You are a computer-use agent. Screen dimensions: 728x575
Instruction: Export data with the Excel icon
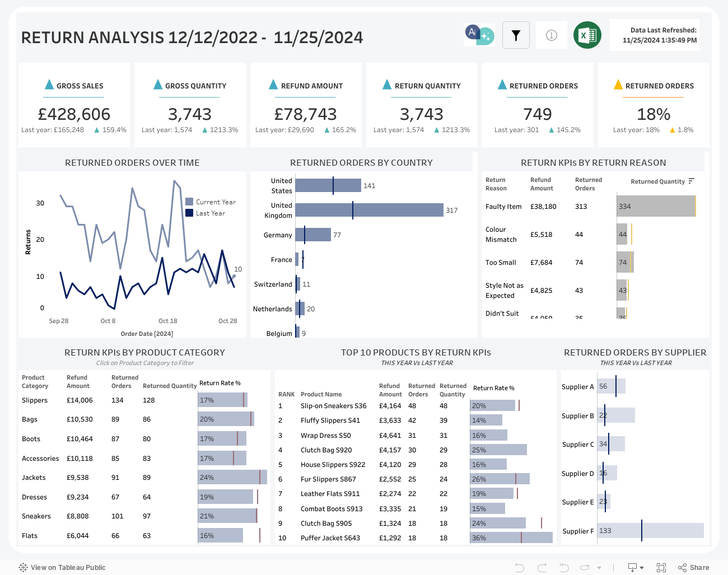[587, 35]
